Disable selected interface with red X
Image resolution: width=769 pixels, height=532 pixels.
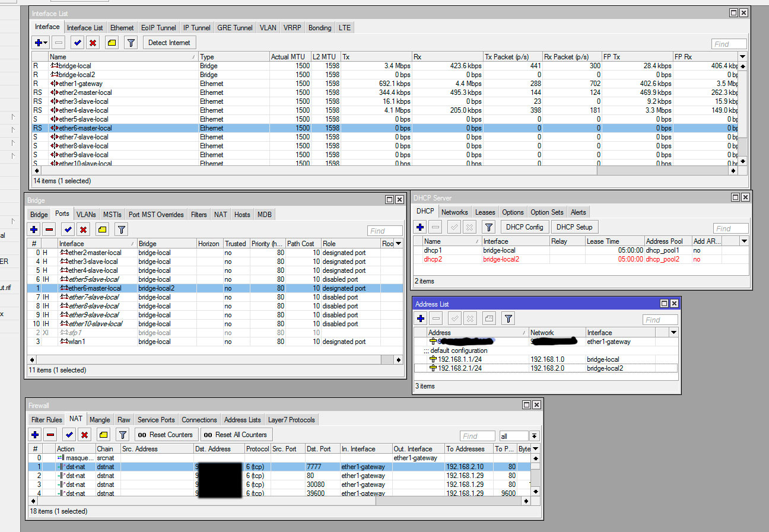pyautogui.click(x=93, y=43)
